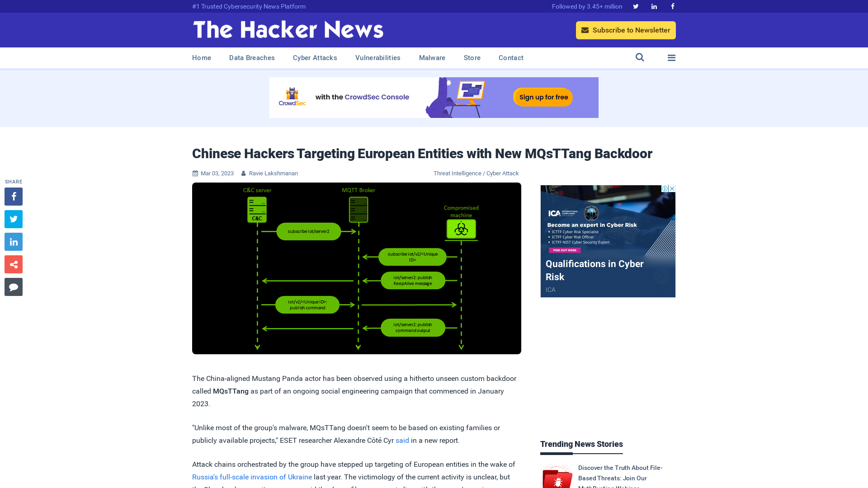868x488 pixels.
Task: Click the Facebook share icon
Action: [13, 196]
